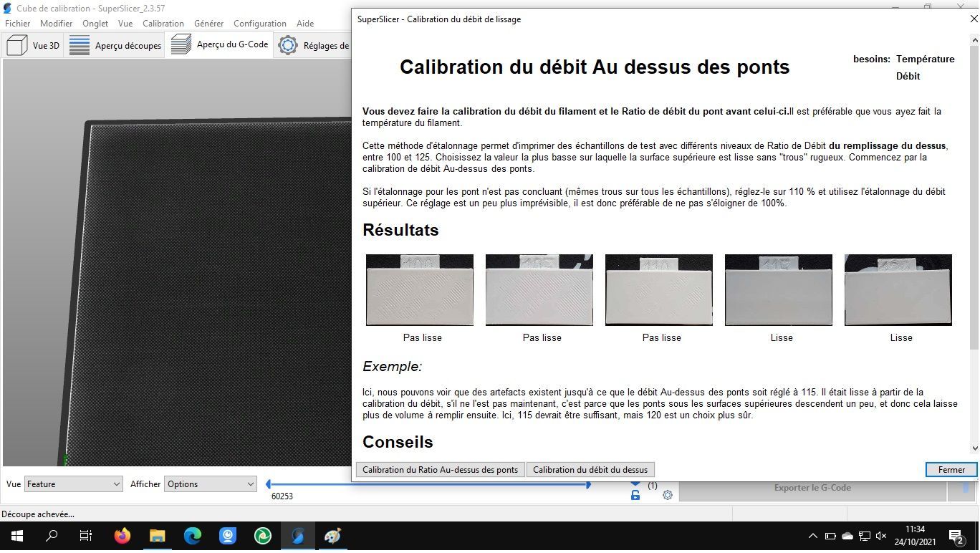This screenshot has width=980, height=553.
Task: Click the 110 sample result thumbnail
Action: point(659,290)
